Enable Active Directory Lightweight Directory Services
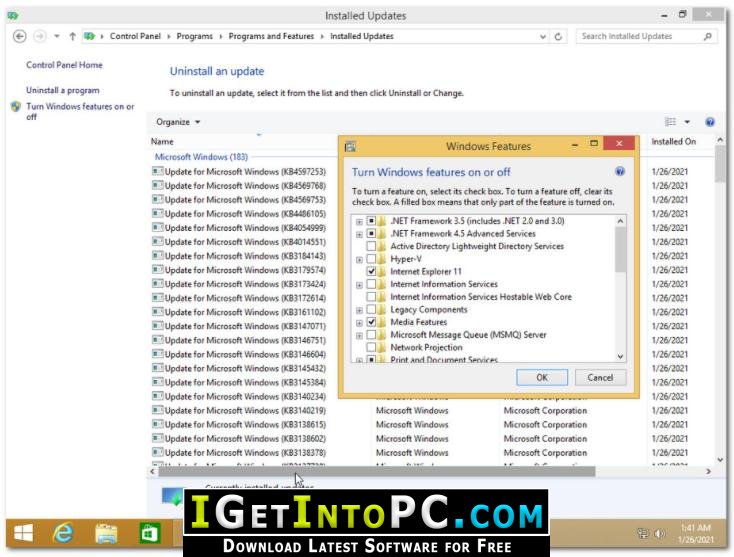Viewport: 734px width, 557px height. pos(371,246)
